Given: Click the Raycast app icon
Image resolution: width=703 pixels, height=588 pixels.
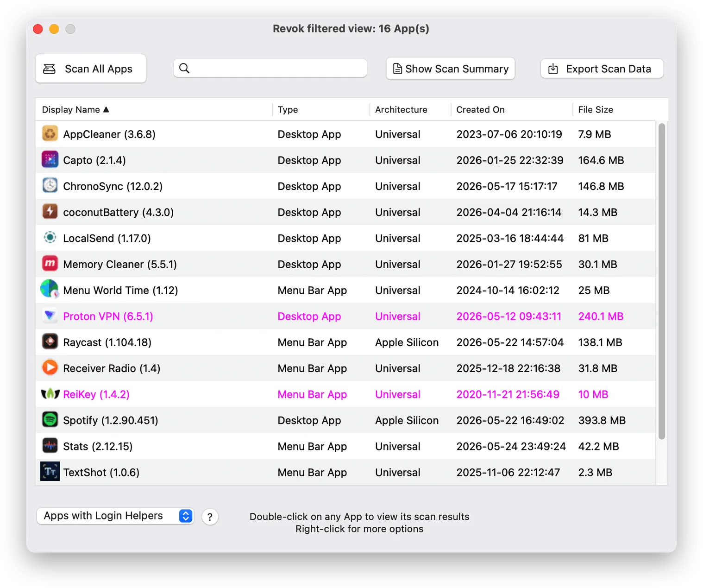Looking at the screenshot, I should [50, 341].
